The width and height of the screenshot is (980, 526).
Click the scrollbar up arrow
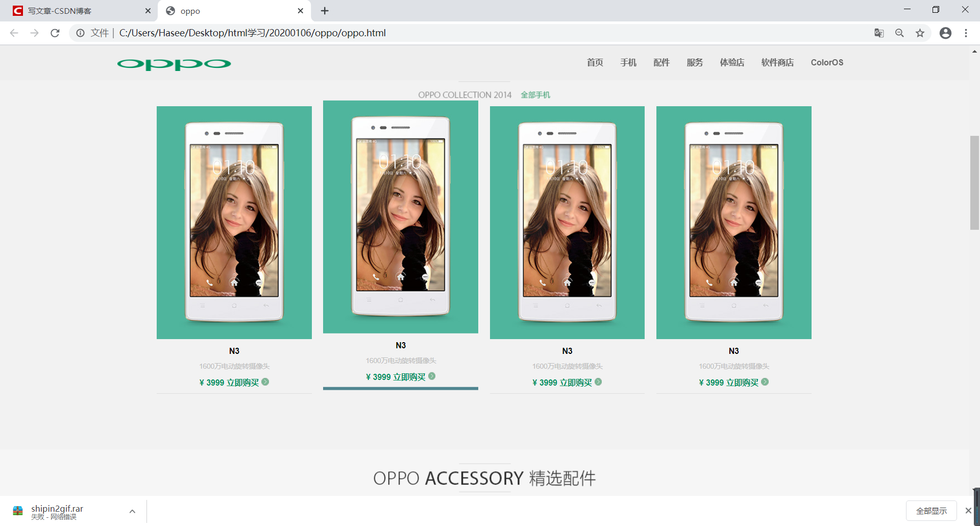point(974,51)
